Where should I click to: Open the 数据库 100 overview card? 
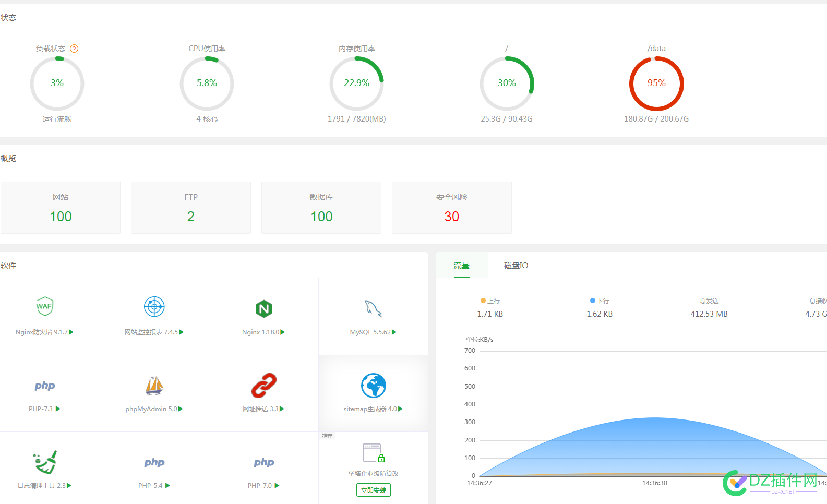coord(321,208)
